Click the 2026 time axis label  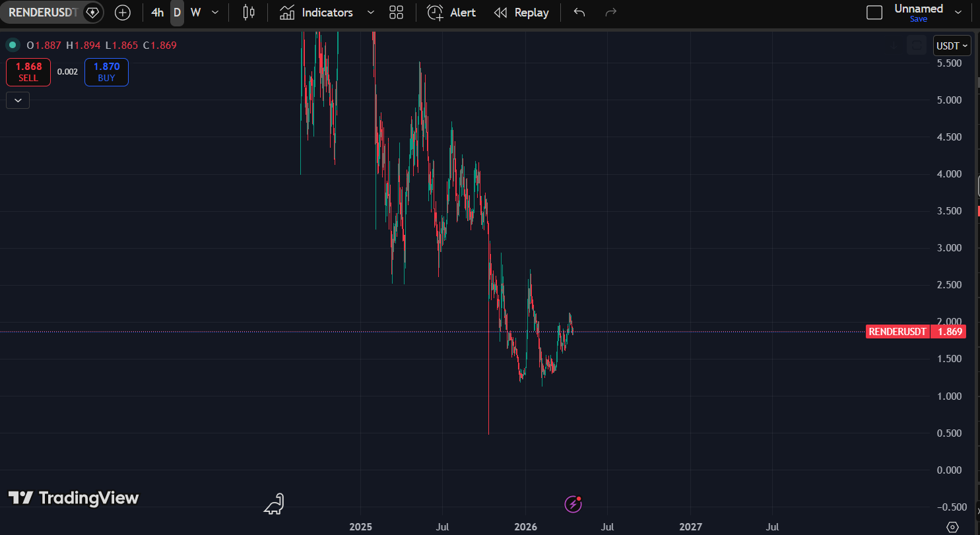click(525, 527)
